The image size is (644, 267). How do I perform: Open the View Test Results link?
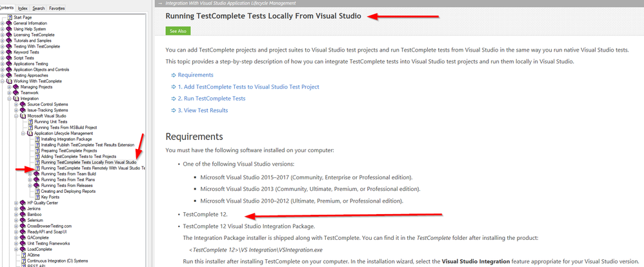point(203,110)
